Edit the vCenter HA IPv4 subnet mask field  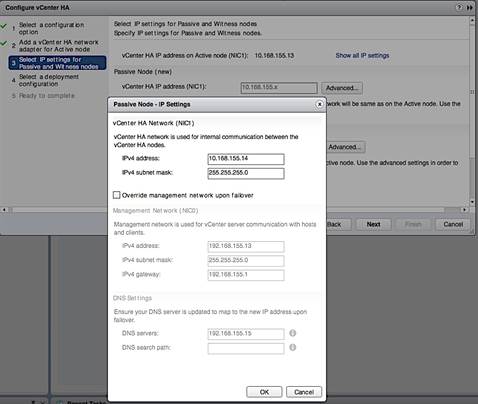coord(246,173)
